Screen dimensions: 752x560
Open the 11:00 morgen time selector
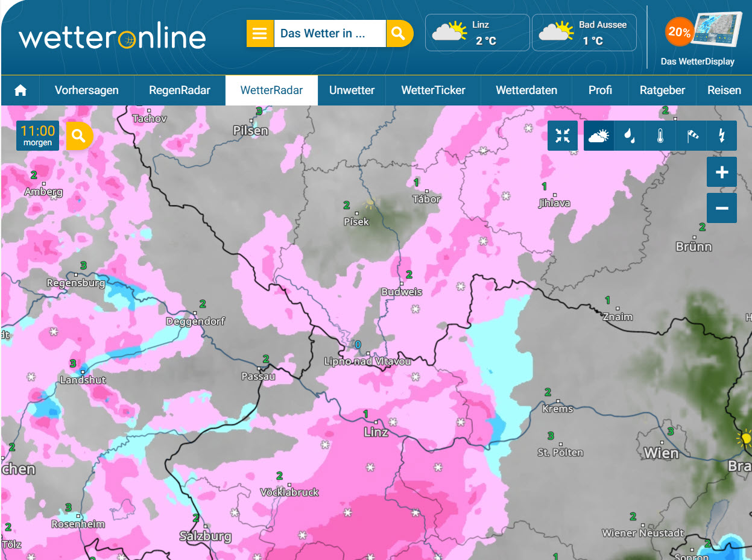tap(37, 136)
